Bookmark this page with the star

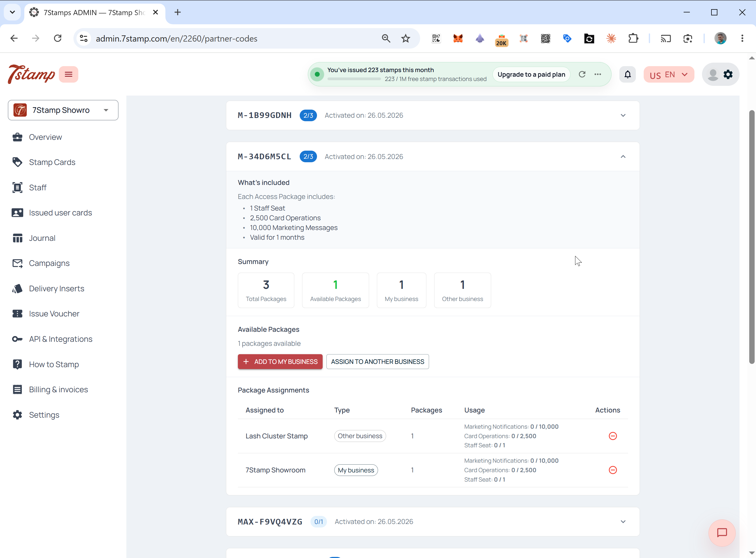pyautogui.click(x=405, y=39)
